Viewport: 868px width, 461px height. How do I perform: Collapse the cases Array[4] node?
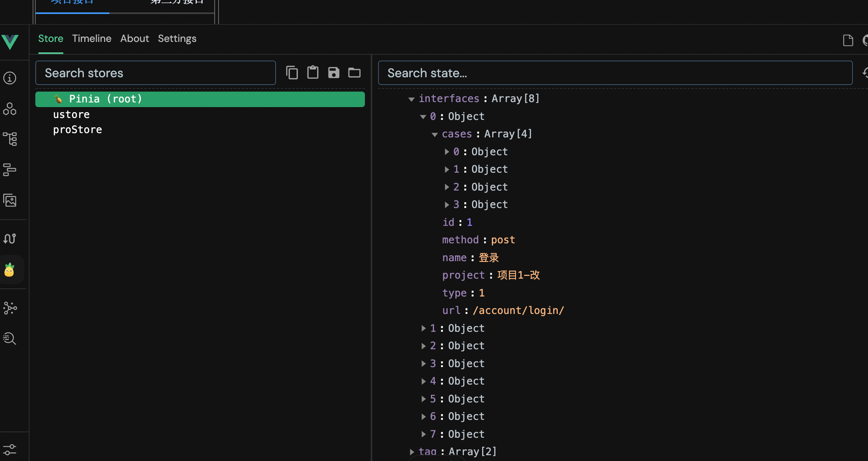(435, 134)
